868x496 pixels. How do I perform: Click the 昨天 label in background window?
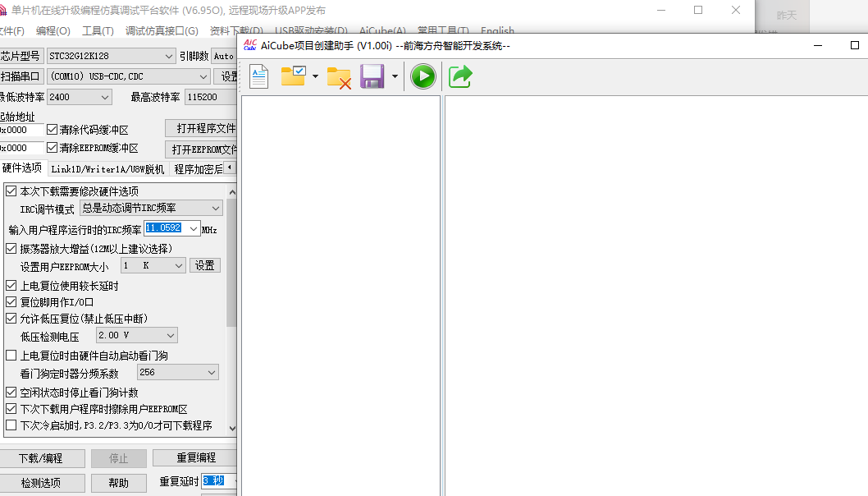tap(786, 16)
